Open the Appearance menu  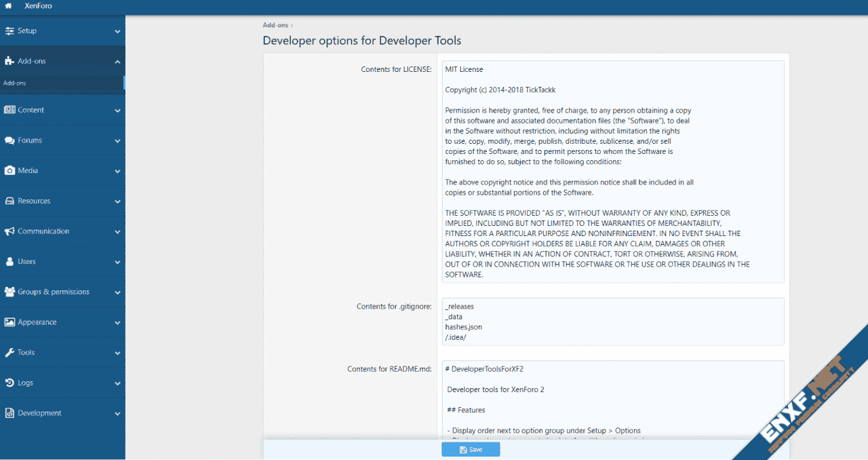[37, 322]
